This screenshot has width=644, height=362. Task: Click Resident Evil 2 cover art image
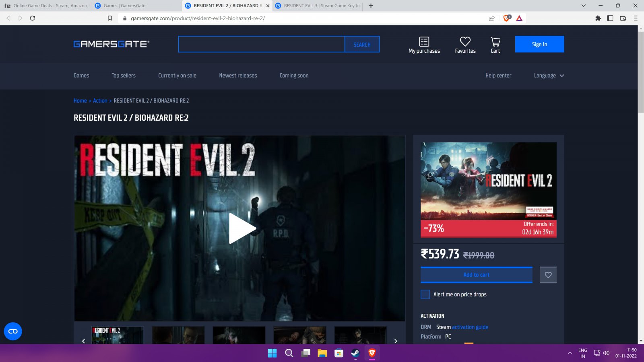coord(489,181)
